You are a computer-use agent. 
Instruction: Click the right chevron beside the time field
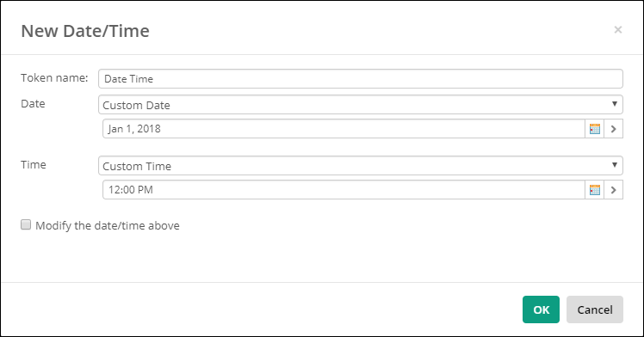coord(614,190)
